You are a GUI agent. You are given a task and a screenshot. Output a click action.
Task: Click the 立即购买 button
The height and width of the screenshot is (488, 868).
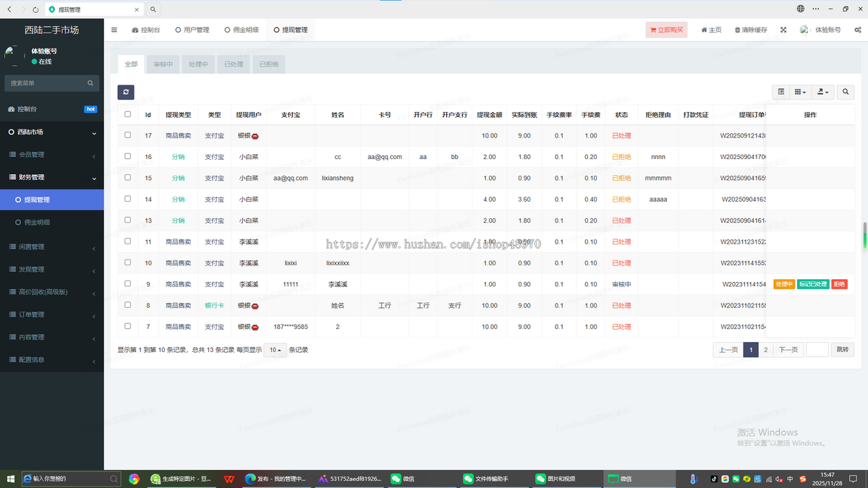(x=668, y=30)
